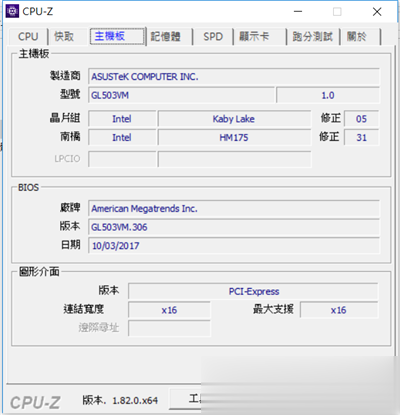Click the 連結寬度 label
This screenshot has height=415, width=400.
click(84, 309)
